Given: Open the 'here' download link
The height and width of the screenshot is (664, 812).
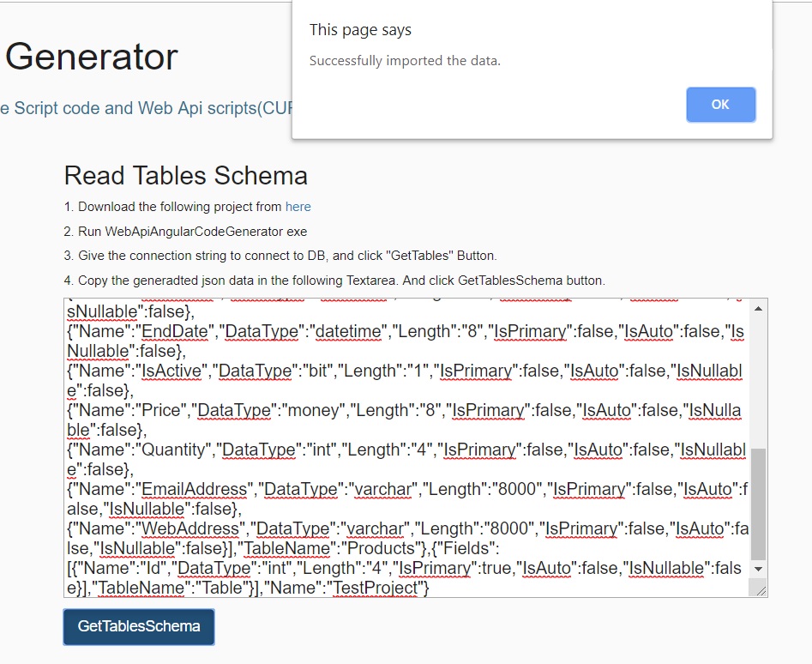Looking at the screenshot, I should [298, 207].
